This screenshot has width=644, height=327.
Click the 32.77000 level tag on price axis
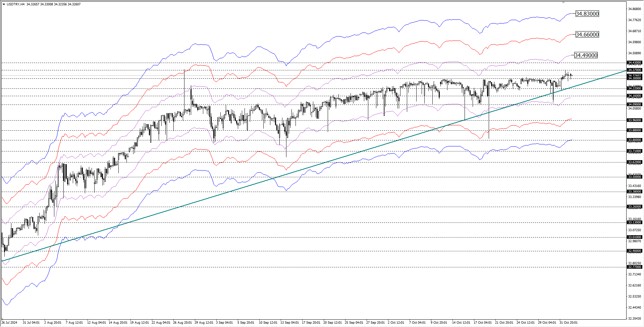pyautogui.click(x=635, y=267)
